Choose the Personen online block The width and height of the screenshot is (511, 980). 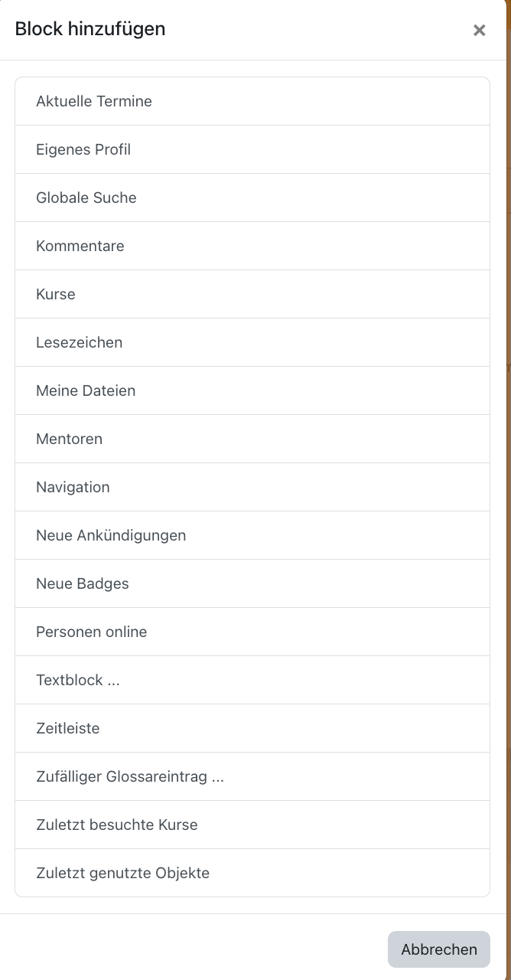pos(252,632)
